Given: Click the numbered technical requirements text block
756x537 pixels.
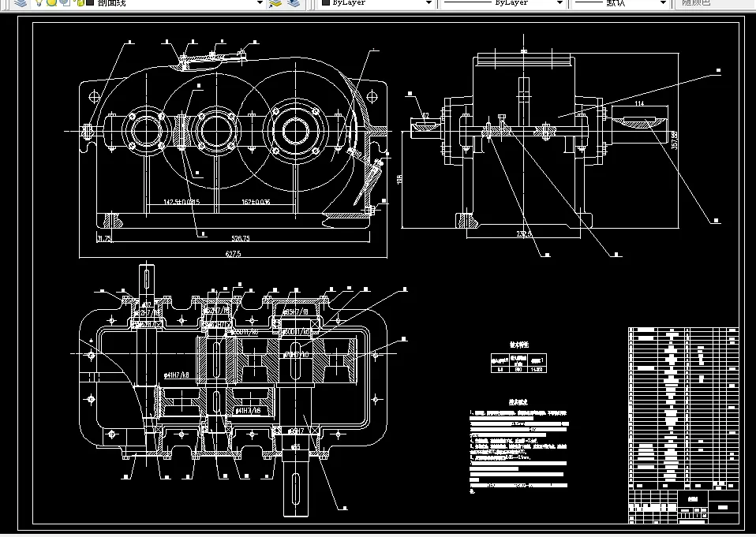Looking at the screenshot, I should pos(518,452).
